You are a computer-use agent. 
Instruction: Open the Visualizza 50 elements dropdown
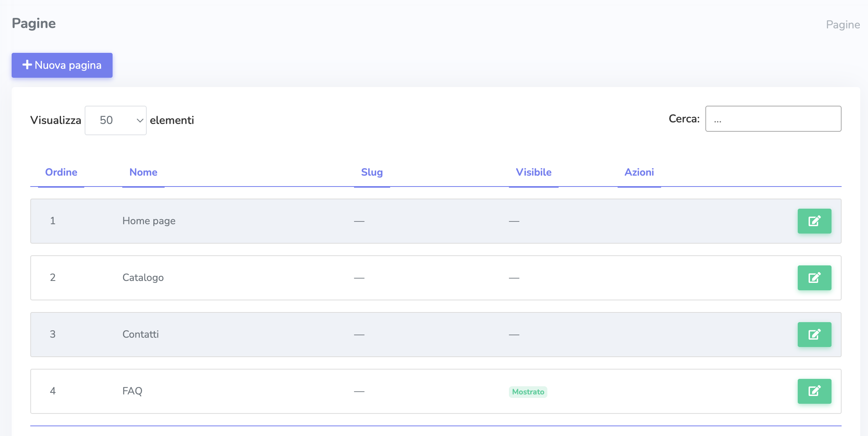115,120
